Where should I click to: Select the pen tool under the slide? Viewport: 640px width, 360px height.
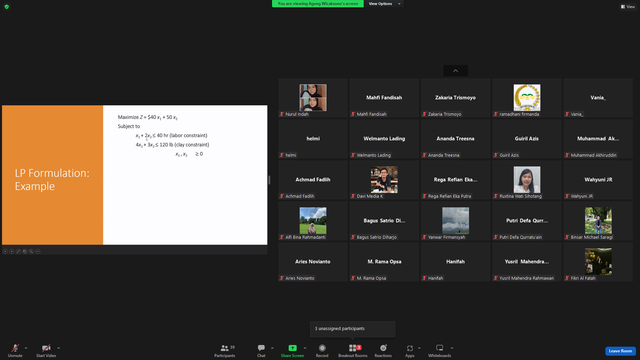[x=18, y=251]
